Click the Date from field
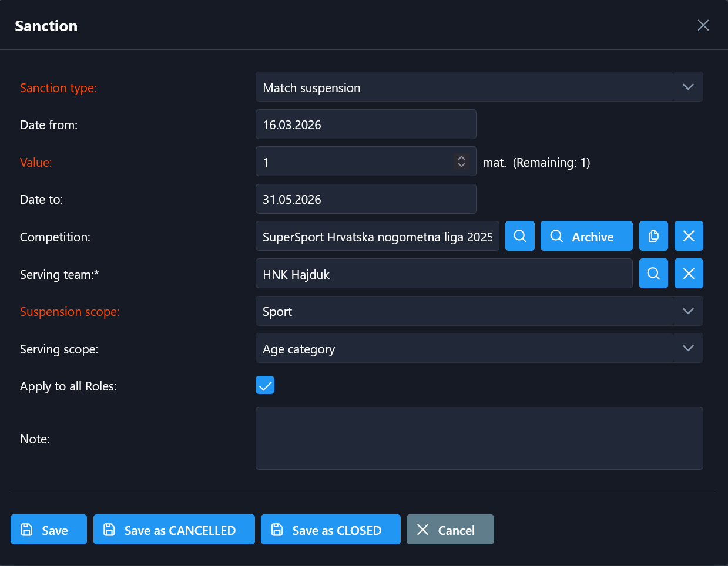Viewport: 728px width, 566px height. coord(365,124)
